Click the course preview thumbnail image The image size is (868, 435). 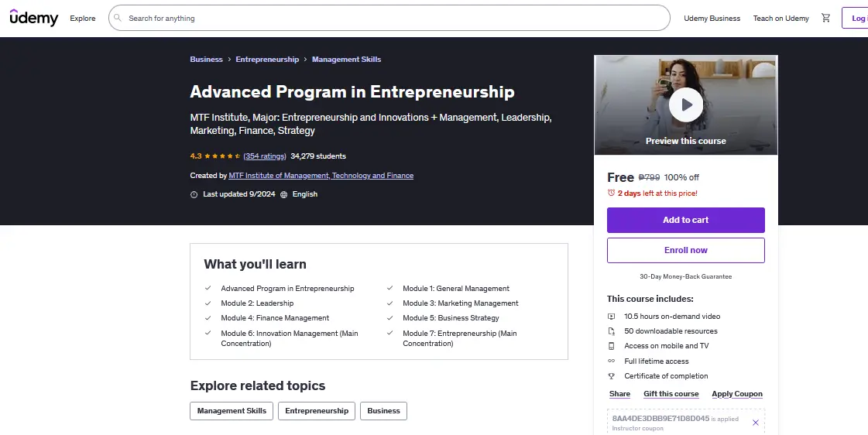point(686,105)
